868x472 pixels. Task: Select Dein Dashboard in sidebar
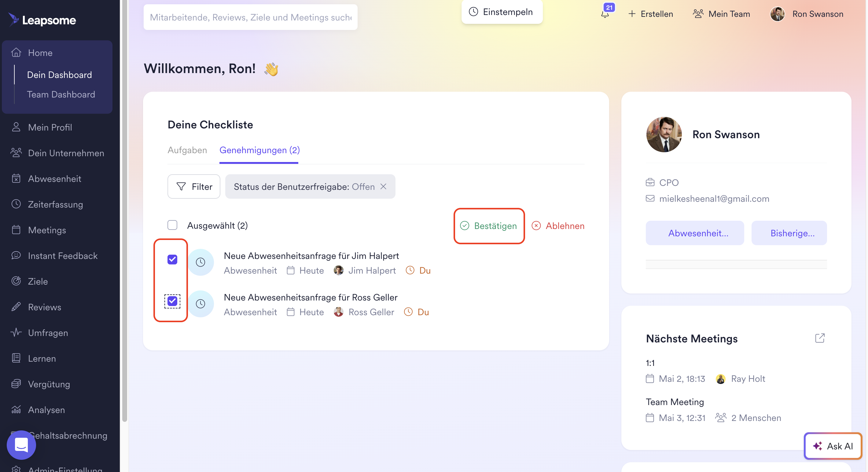59,75
